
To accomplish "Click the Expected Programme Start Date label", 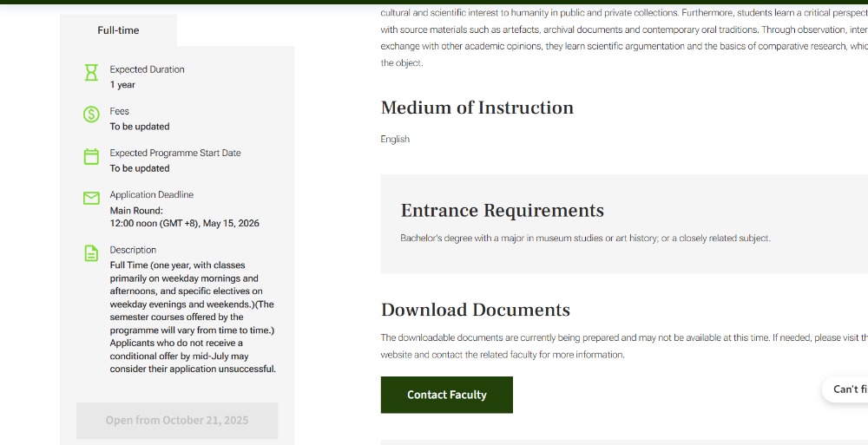I will pos(174,154).
